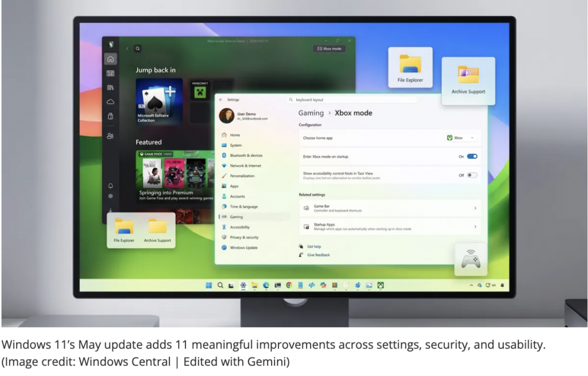The image size is (588, 376).
Task: Show hidden icons via the tray chevron
Action: [x=471, y=286]
